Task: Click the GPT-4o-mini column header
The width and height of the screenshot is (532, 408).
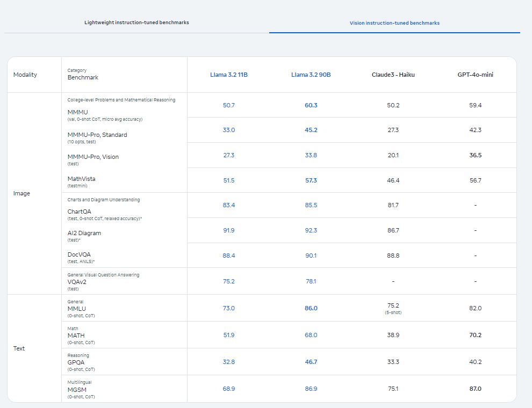Action: pos(476,75)
